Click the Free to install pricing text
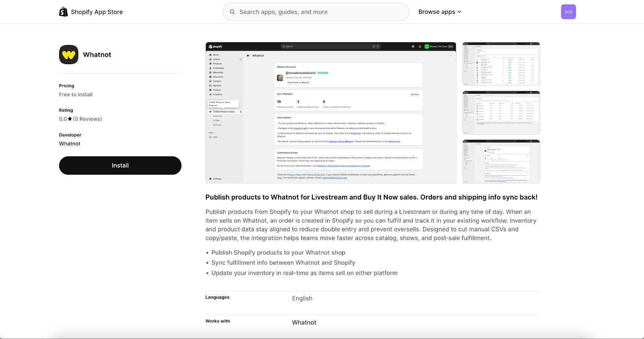 [76, 94]
